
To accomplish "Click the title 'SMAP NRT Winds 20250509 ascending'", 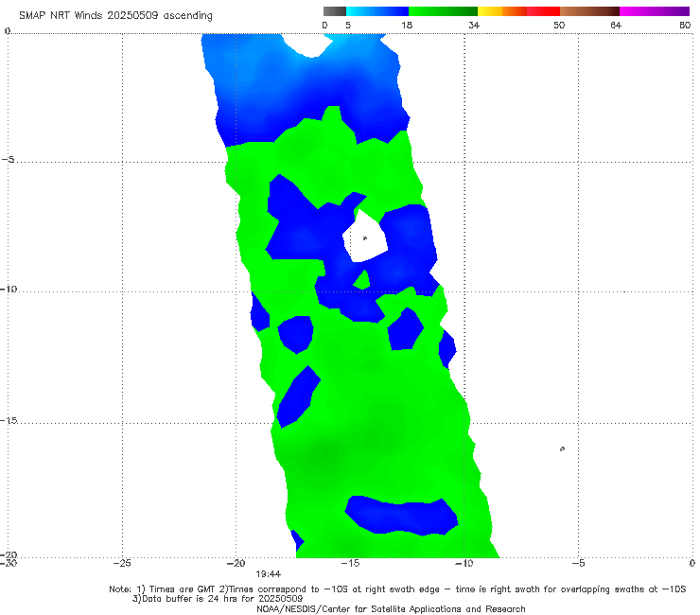I will pyautogui.click(x=115, y=15).
